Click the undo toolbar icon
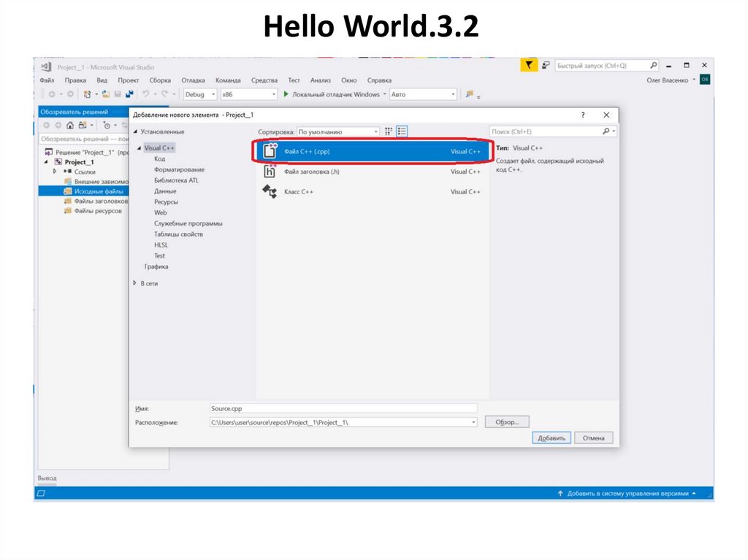The height and width of the screenshot is (560, 748). [146, 94]
